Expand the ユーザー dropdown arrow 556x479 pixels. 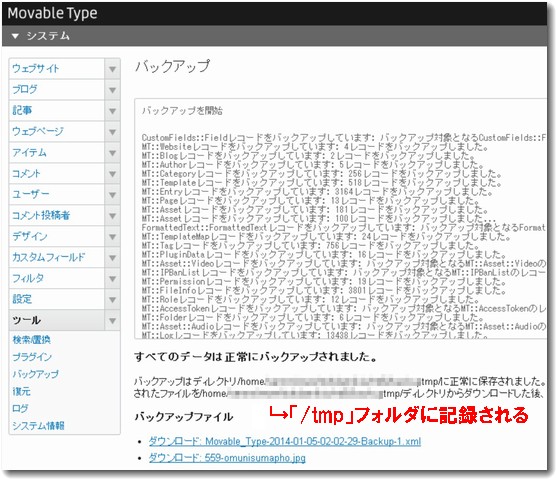[x=112, y=195]
